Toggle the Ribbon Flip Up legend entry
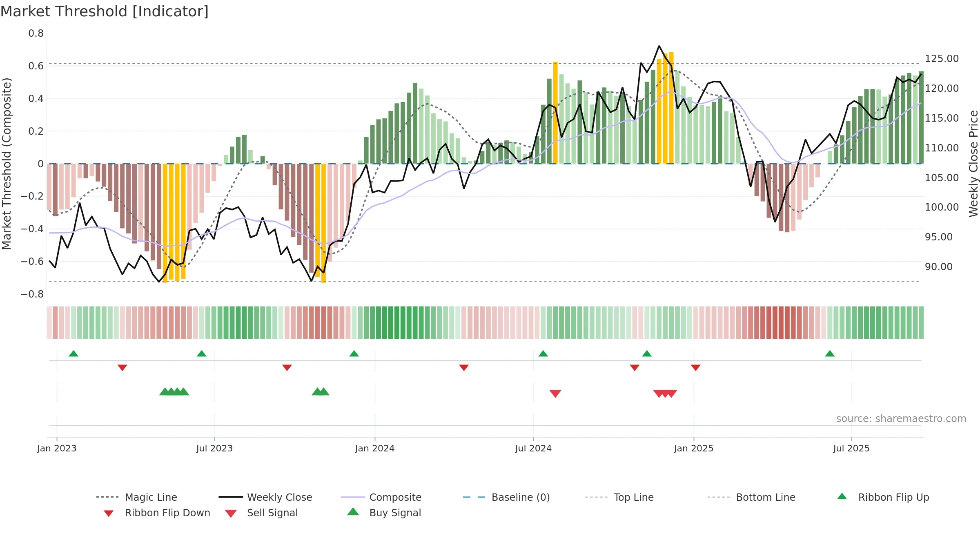The height and width of the screenshot is (551, 980). 883,497
